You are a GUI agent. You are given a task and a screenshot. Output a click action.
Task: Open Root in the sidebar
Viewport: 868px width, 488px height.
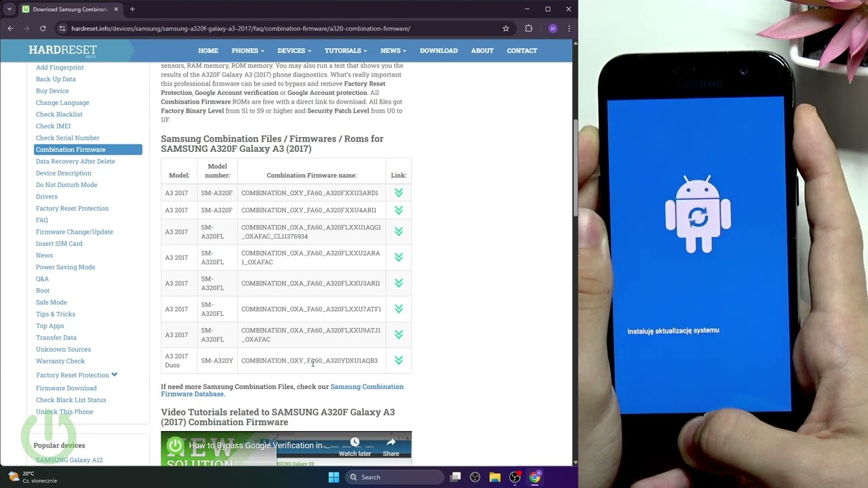(43, 291)
